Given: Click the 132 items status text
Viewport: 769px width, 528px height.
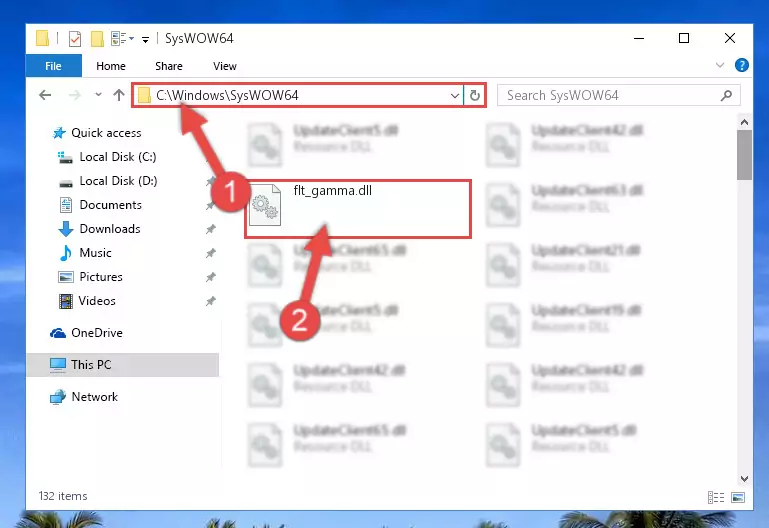Looking at the screenshot, I should (63, 496).
